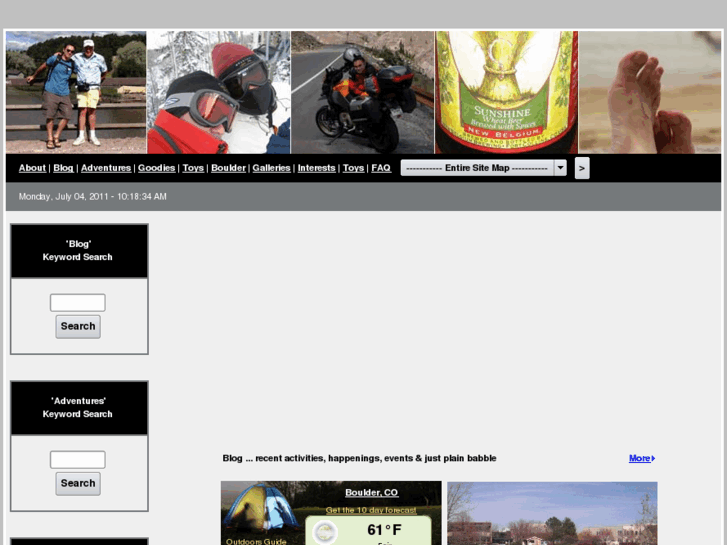Click the 'Adventures' Keyword Search header
Viewport: 727px width, 545px height.
[79, 408]
